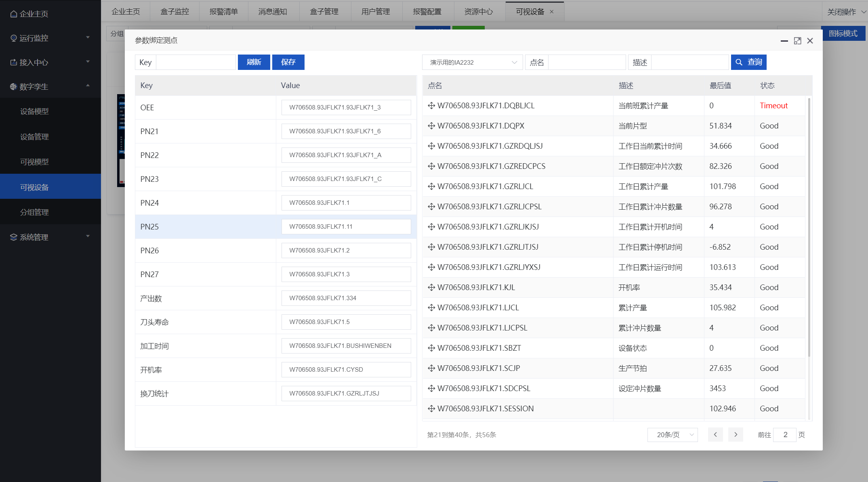Switch to the 资源中心 tab

479,12
